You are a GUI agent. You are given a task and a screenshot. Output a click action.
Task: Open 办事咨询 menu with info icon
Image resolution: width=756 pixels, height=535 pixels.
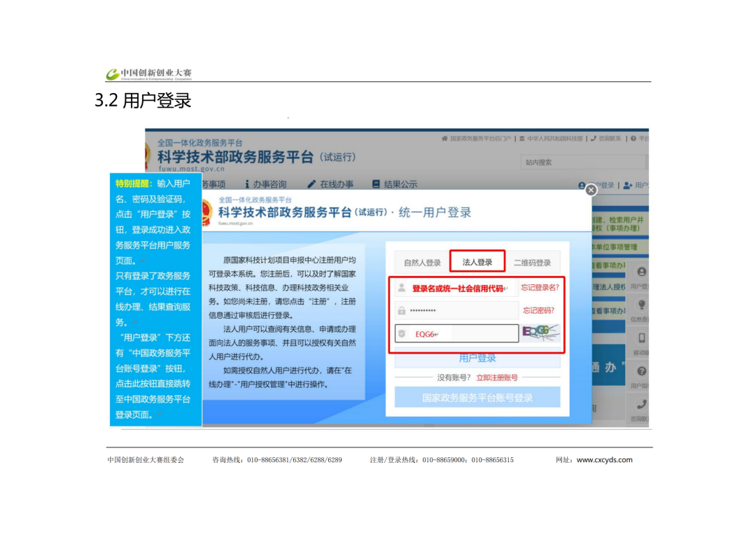pyautogui.click(x=266, y=184)
